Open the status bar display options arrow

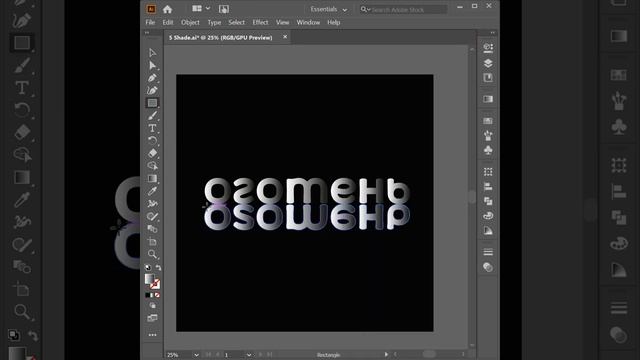tap(386, 355)
